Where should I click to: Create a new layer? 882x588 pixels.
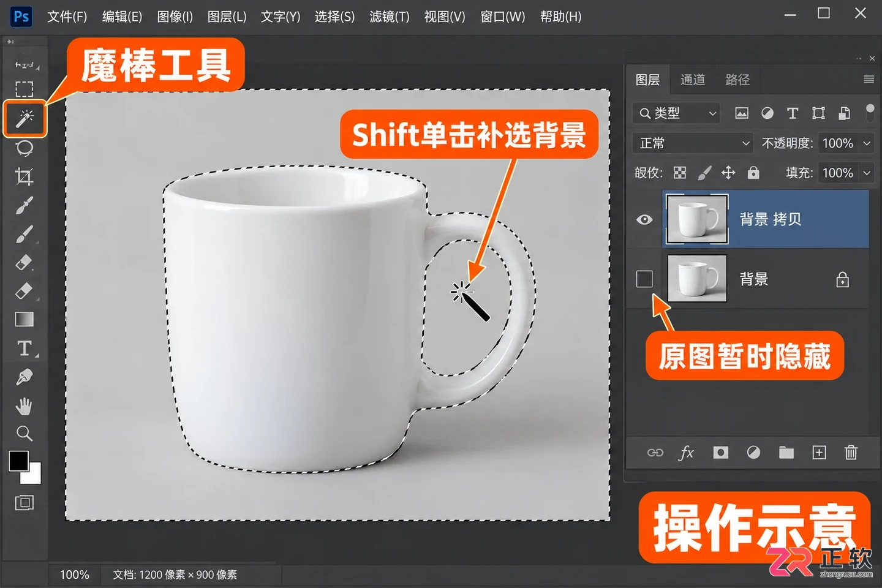[820, 453]
